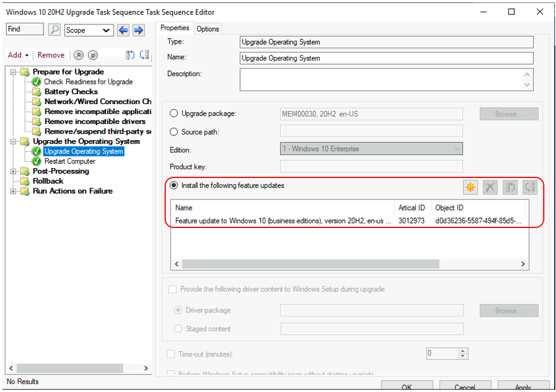Select the Upgrade package radio button
Screen dimensions: 556x392
[174, 114]
